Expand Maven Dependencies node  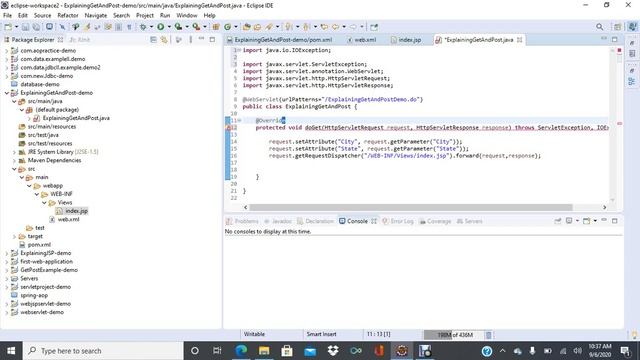14,160
